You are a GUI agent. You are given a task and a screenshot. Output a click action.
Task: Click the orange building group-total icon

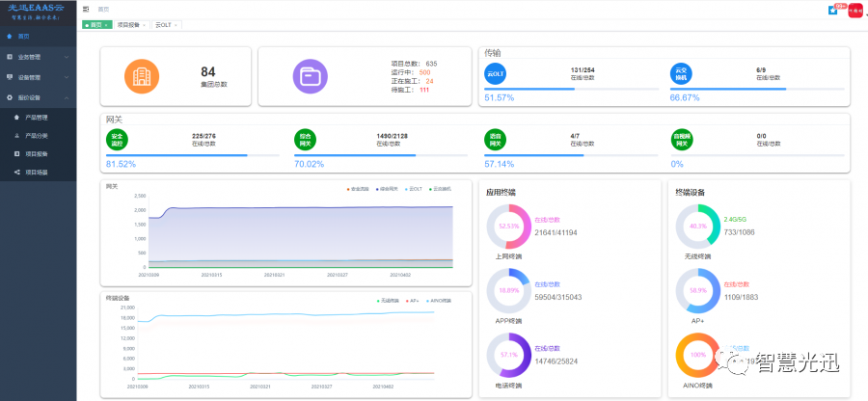[142, 76]
